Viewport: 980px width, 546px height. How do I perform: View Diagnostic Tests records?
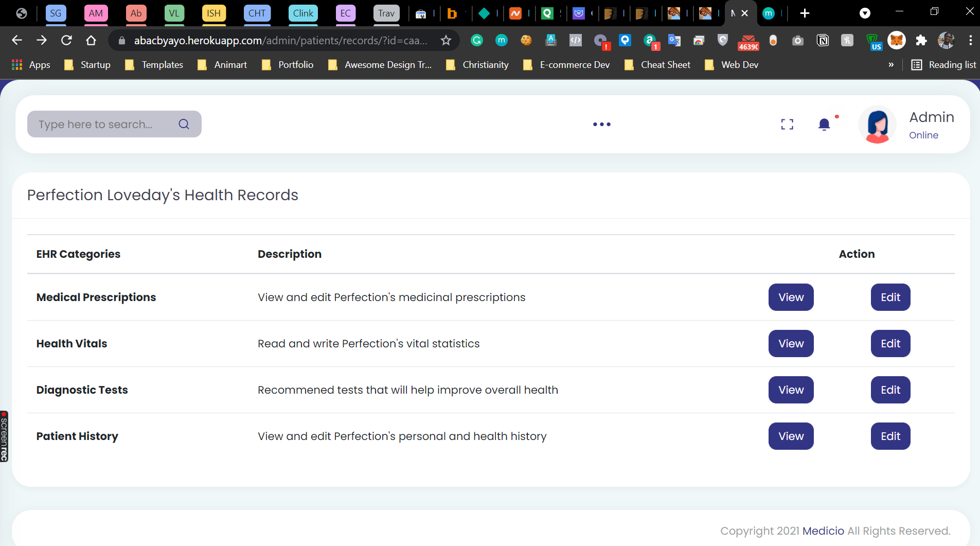791,390
